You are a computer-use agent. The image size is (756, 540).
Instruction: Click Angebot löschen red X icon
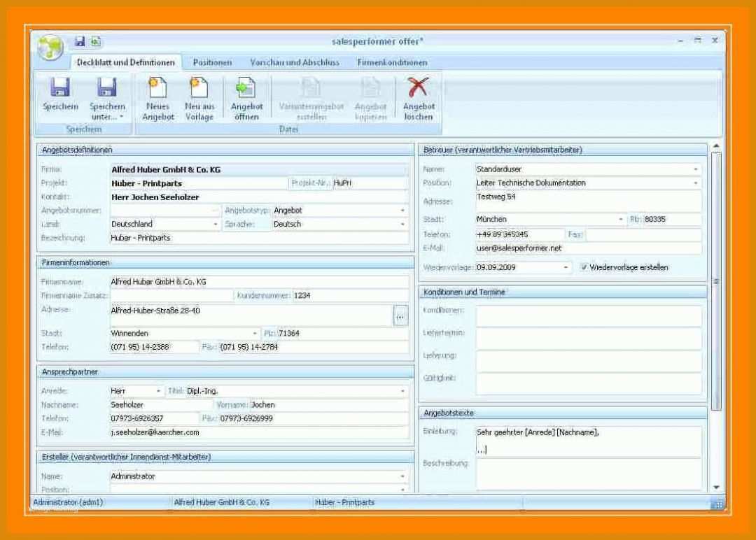pyautogui.click(x=418, y=87)
